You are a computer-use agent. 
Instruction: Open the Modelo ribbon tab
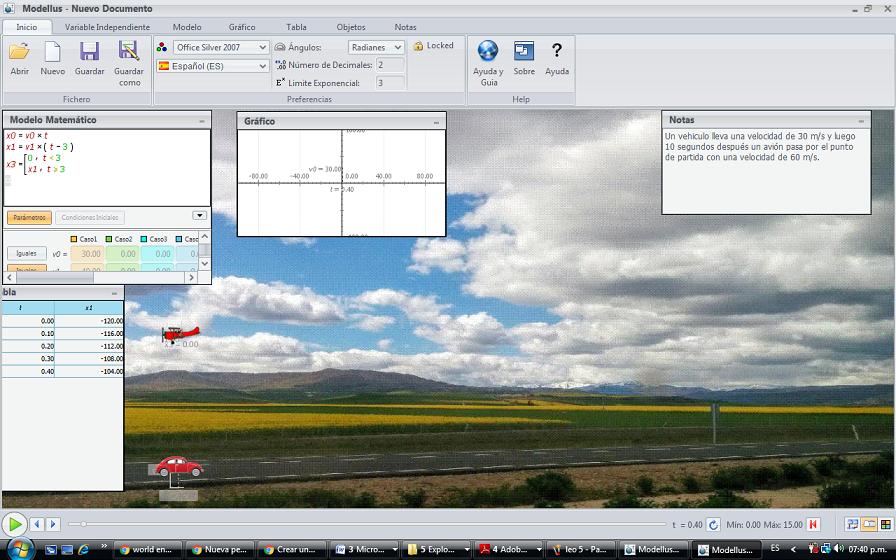click(x=187, y=27)
